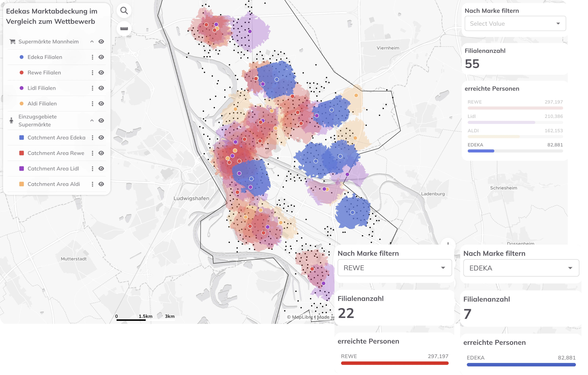Click the red Rewe Filialen legend dot
Viewport: 588px width, 375px height.
(21, 73)
